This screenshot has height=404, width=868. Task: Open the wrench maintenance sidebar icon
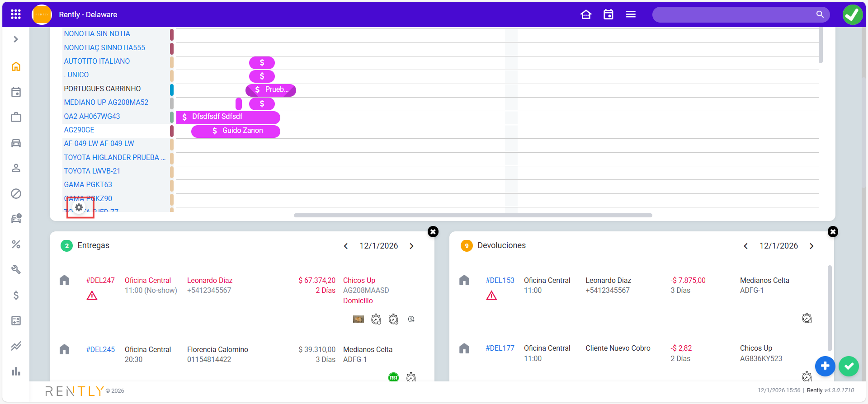pos(16,270)
